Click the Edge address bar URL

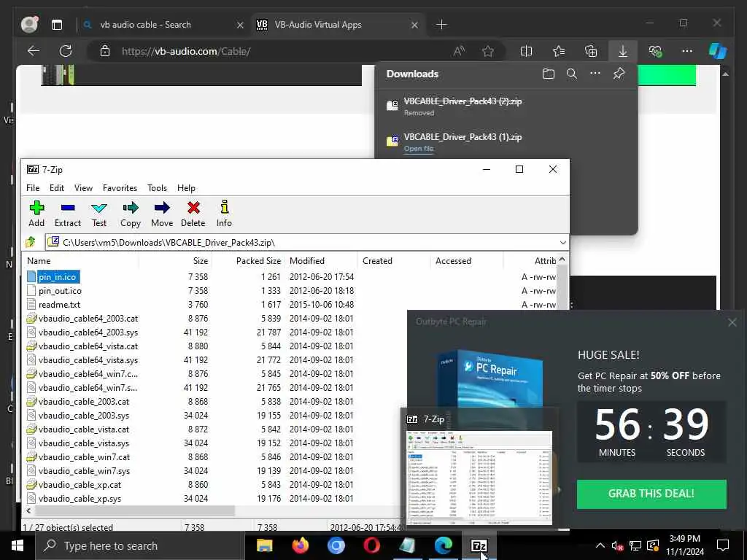coord(186,52)
